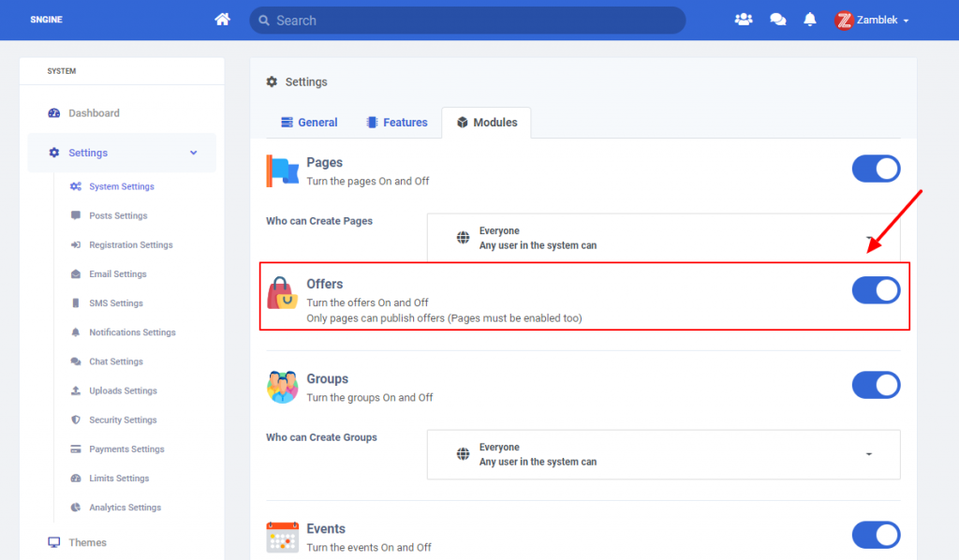Click the Uploads Settings upload icon
The image size is (959, 560).
point(75,391)
